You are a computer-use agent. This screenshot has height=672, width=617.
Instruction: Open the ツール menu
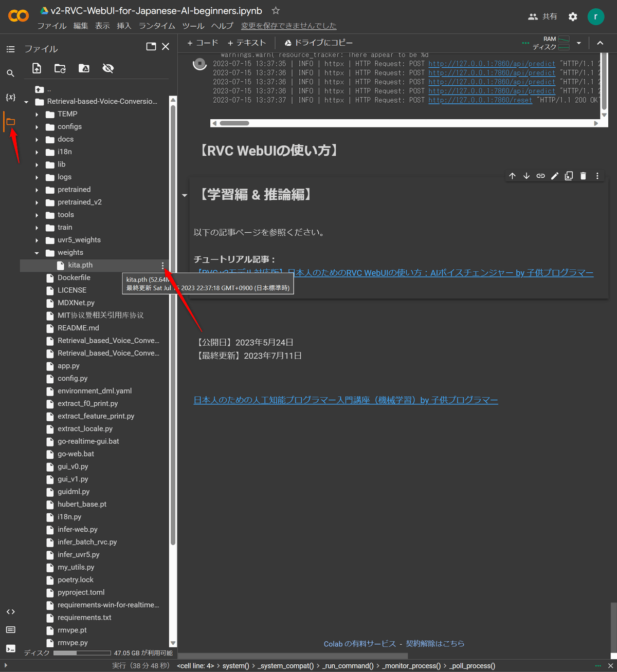(x=193, y=26)
